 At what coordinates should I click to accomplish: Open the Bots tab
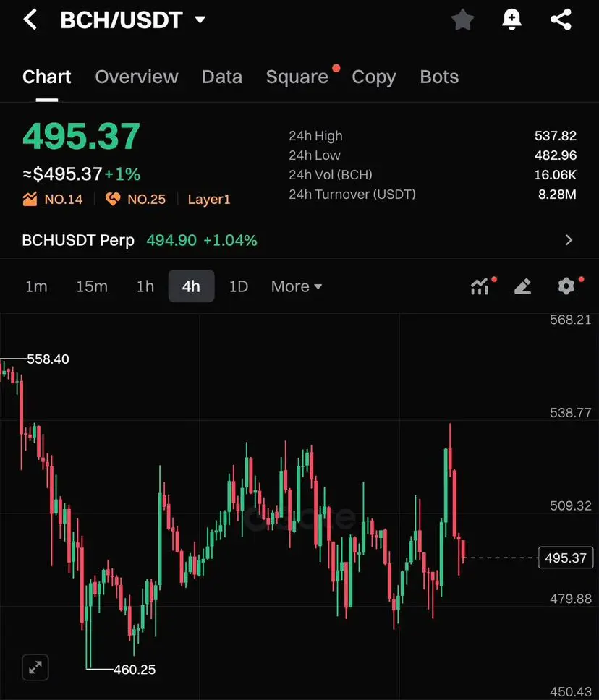pyautogui.click(x=439, y=77)
